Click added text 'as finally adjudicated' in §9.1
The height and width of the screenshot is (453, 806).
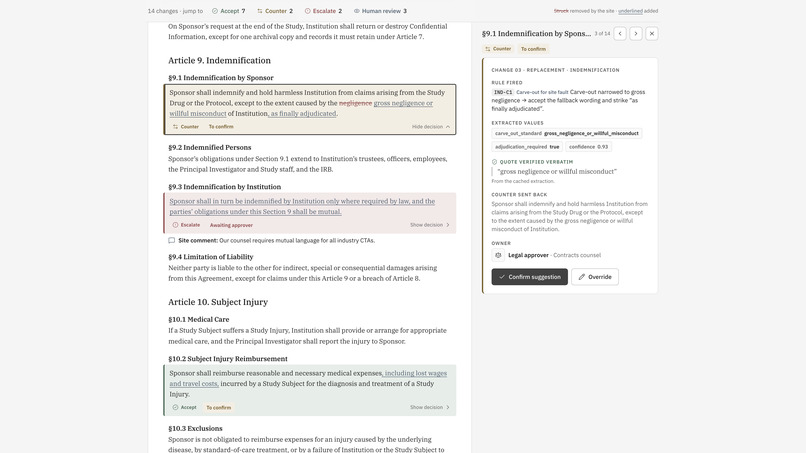(x=303, y=114)
